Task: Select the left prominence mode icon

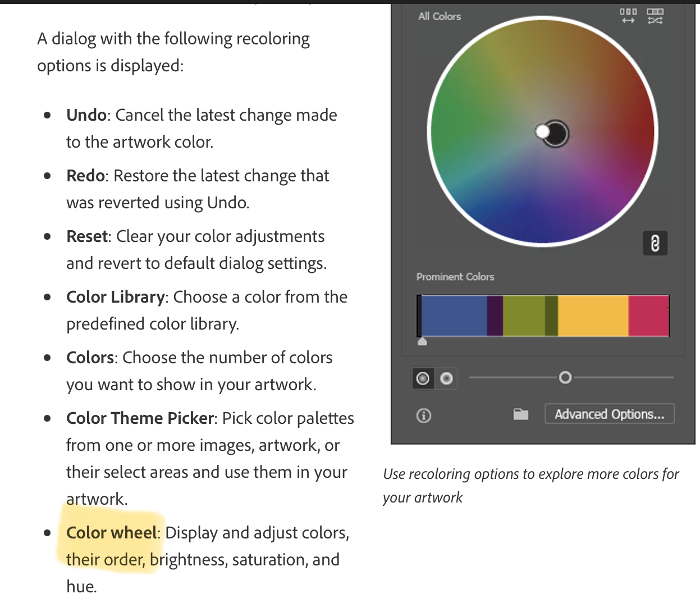Action: tap(423, 378)
